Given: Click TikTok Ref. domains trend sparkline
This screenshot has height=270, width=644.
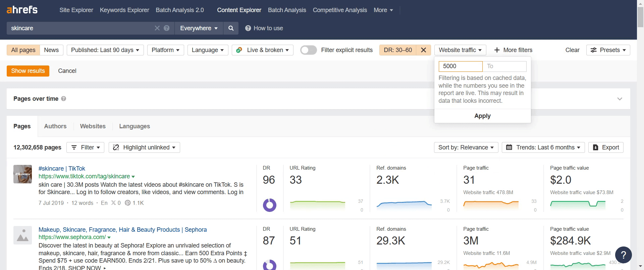Looking at the screenshot, I should click(404, 205).
